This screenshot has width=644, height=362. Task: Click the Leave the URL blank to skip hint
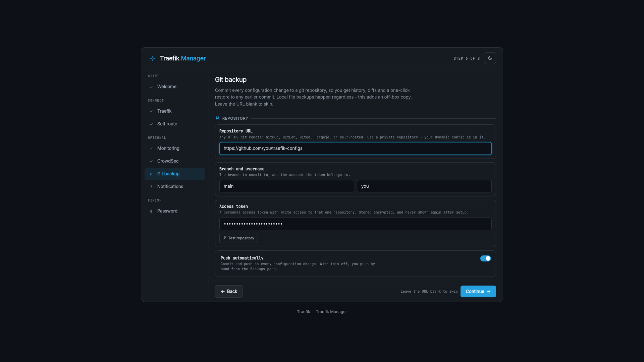(429, 292)
